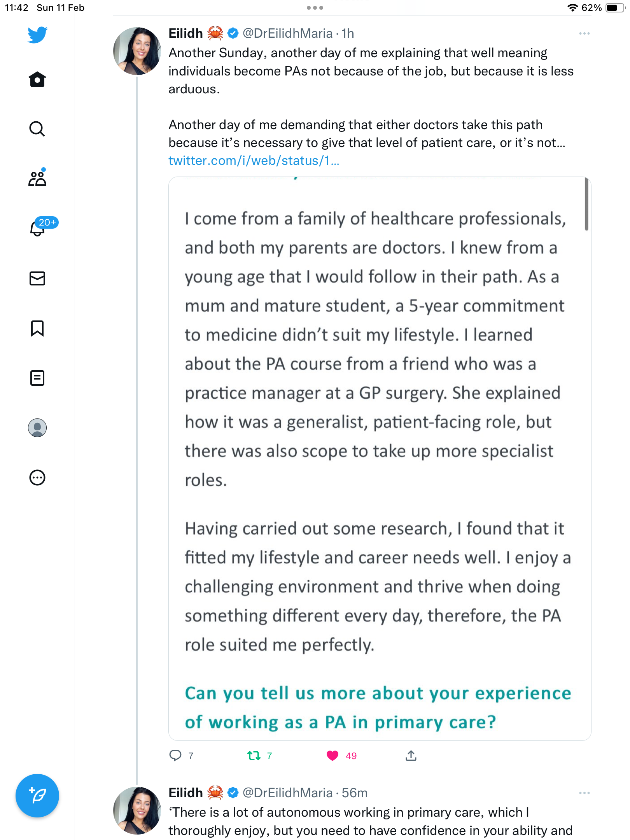This screenshot has width=630, height=840.
Task: Tap the compose new tweet button
Action: (37, 796)
